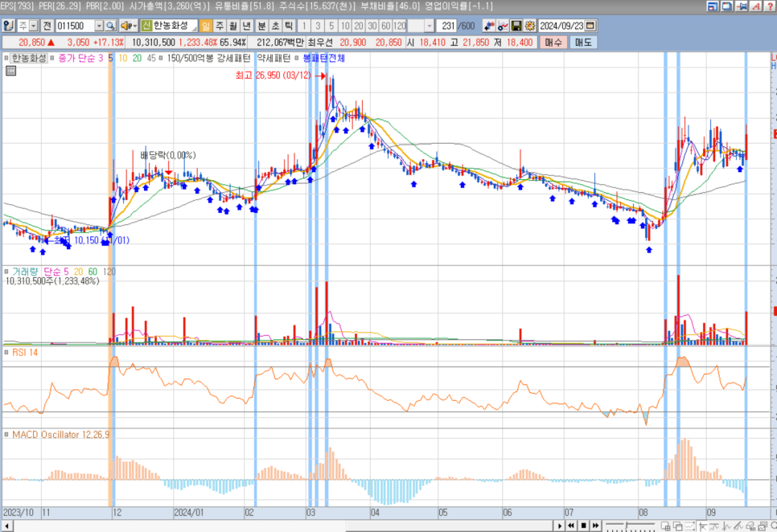Viewport: 777px width, 532px height.
Task: Select the 1 interval button
Action: tap(304, 26)
